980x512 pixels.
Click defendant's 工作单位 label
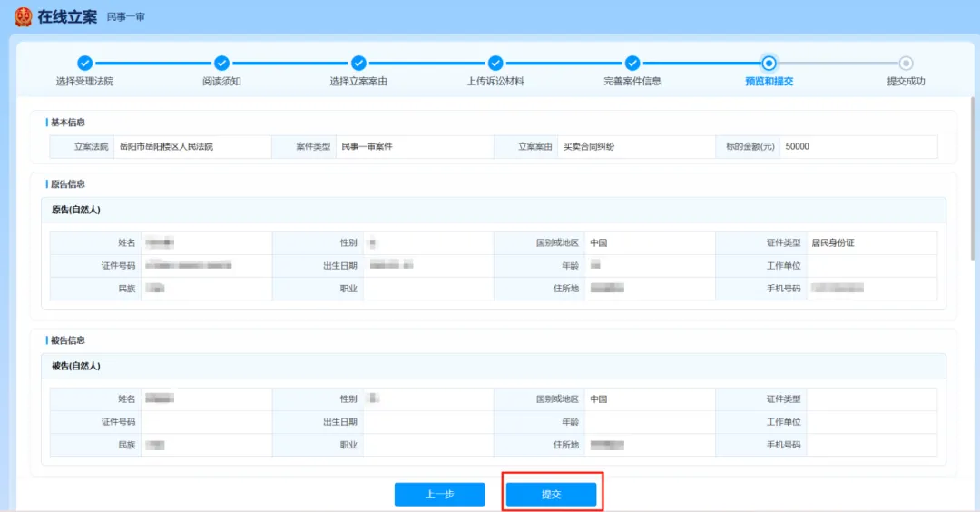tap(784, 423)
